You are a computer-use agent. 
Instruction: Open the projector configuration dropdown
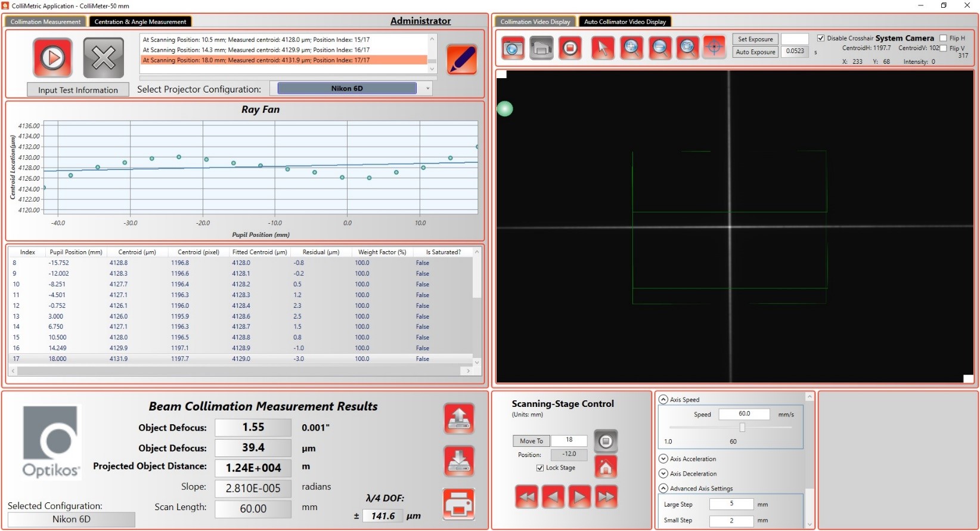coord(427,88)
